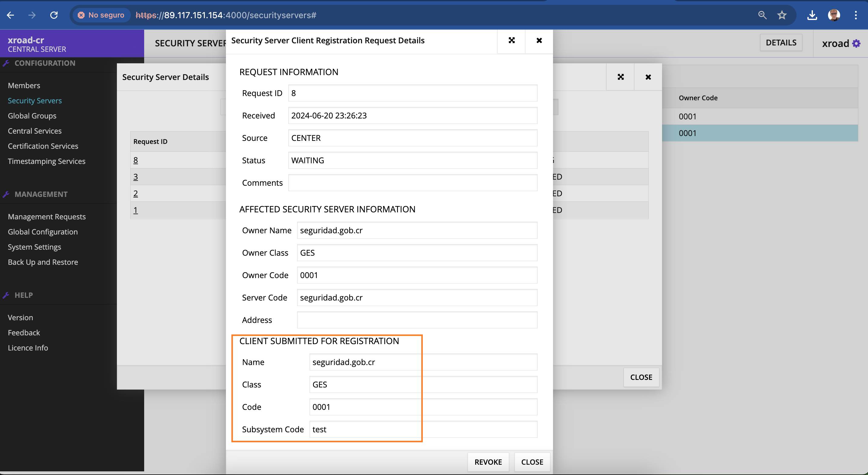
Task: Click the Server Code field
Action: point(417,298)
